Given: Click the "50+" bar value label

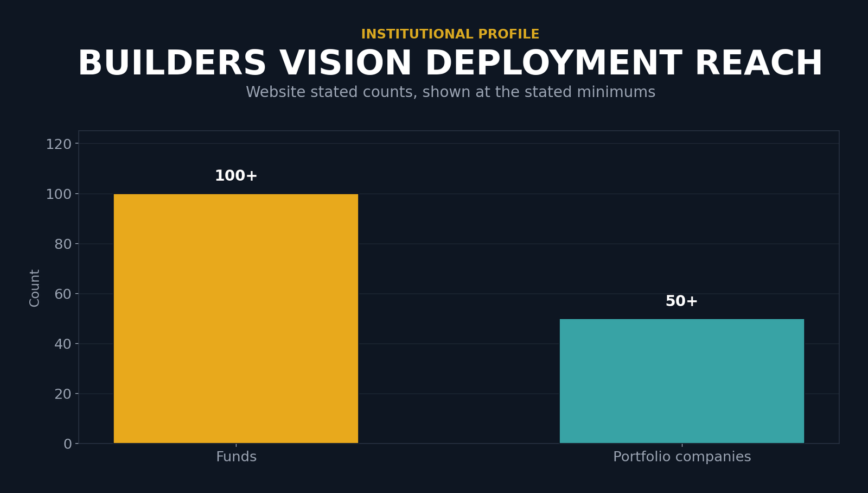Looking at the screenshot, I should pyautogui.click(x=682, y=301).
